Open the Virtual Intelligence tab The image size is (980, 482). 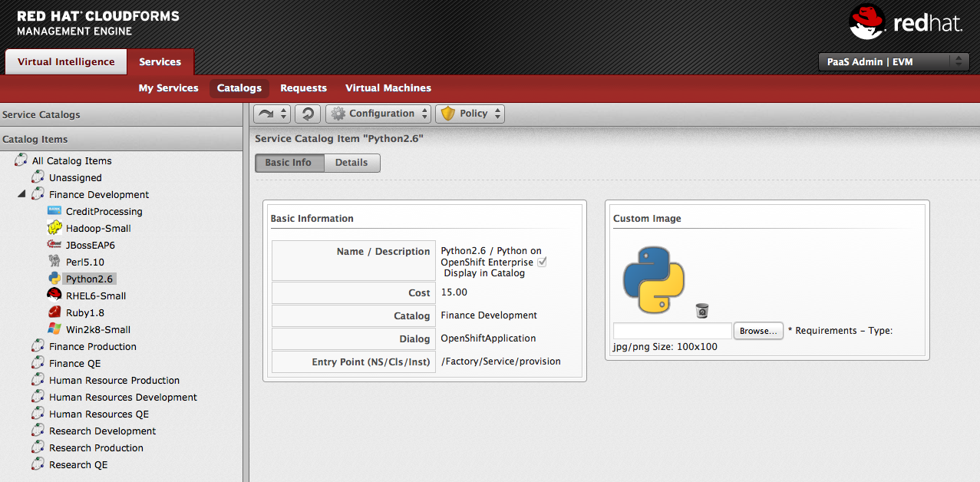pyautogui.click(x=66, y=62)
